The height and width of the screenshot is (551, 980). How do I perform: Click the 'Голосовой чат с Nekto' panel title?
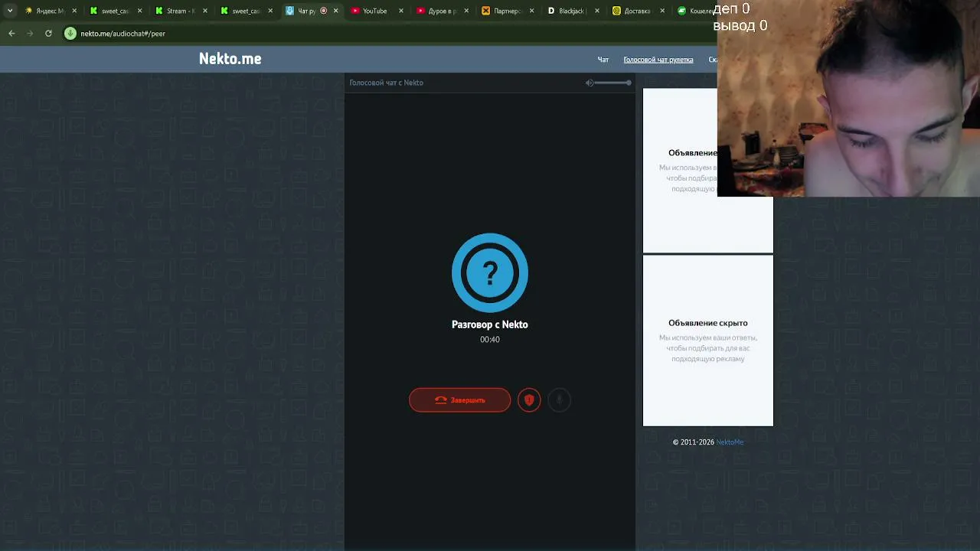386,83
